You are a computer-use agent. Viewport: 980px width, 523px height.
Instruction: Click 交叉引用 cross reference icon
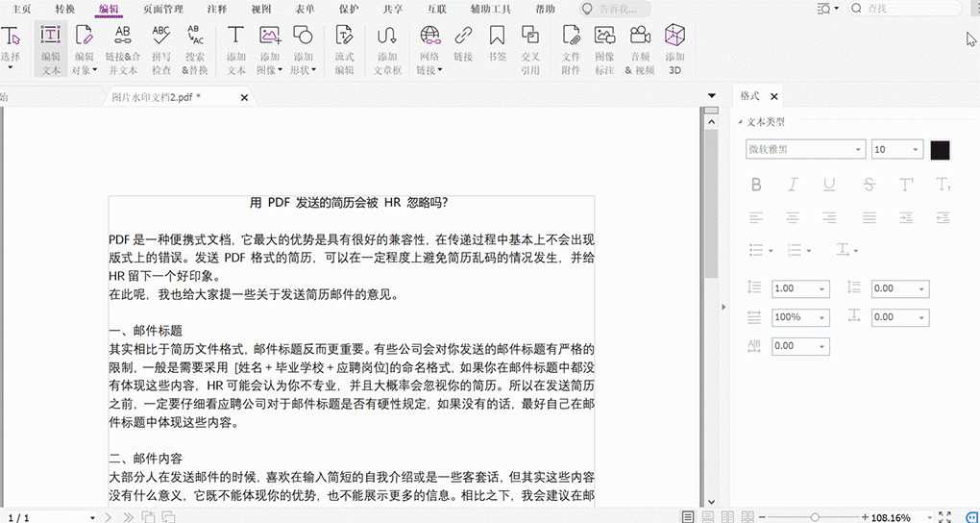pyautogui.click(x=530, y=36)
